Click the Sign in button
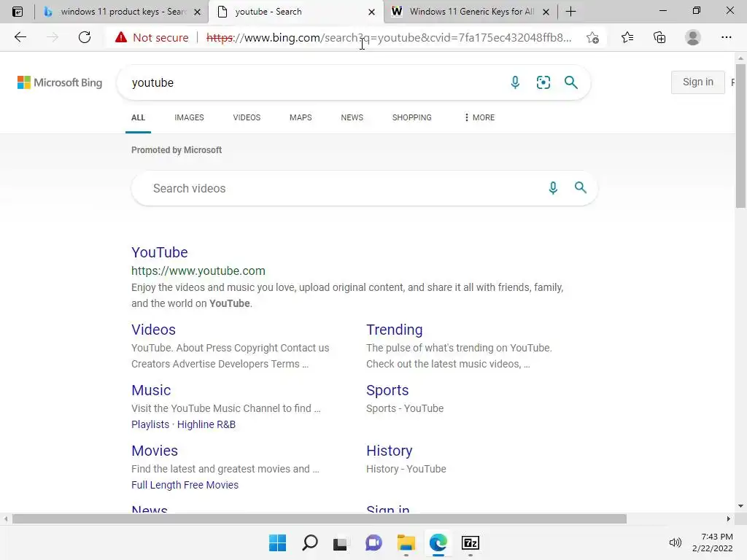 (x=698, y=82)
